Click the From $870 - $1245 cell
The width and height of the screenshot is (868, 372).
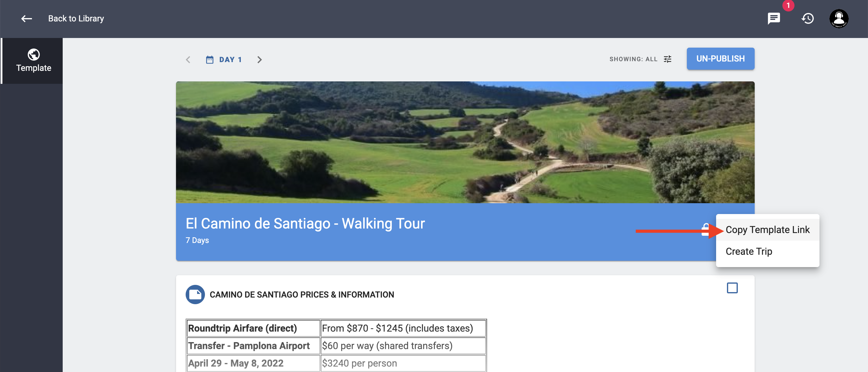403,328
